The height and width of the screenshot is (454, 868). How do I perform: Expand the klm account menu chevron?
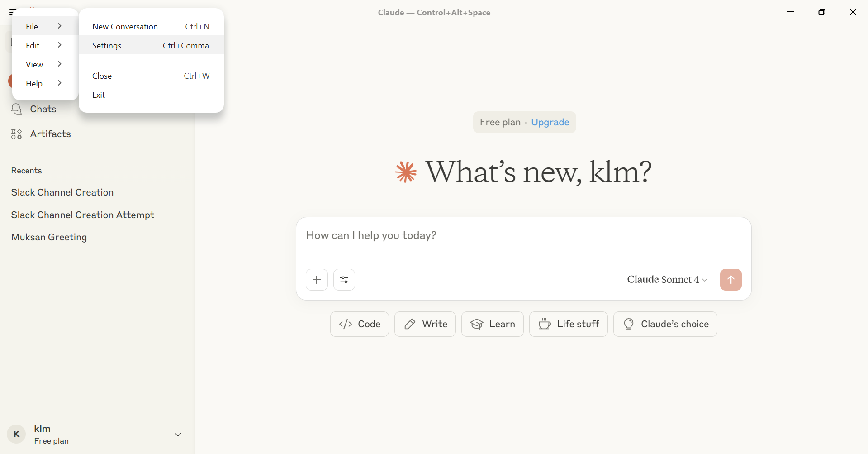point(178,435)
